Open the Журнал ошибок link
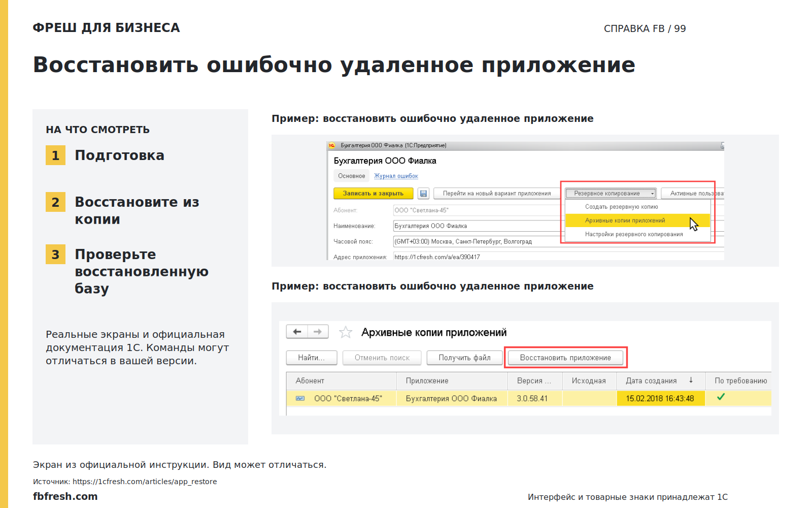812x508 pixels. 396,176
